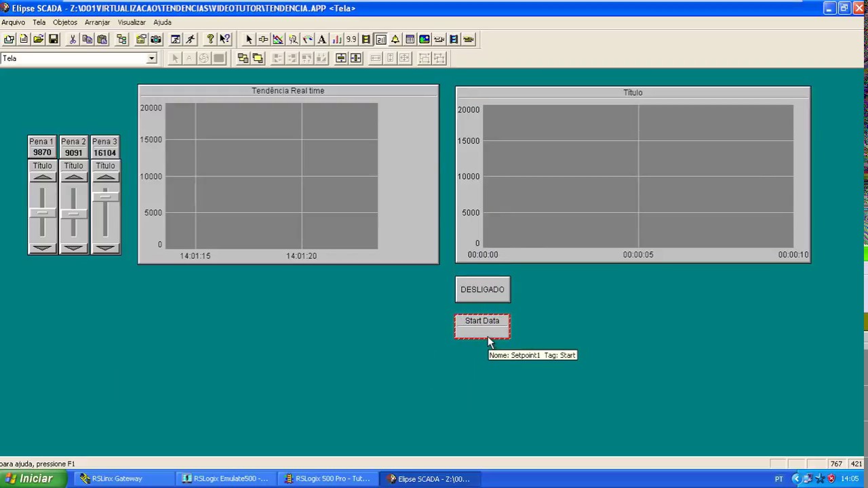The width and height of the screenshot is (868, 488).
Task: Activate context help arrow-question icon
Action: [225, 39]
